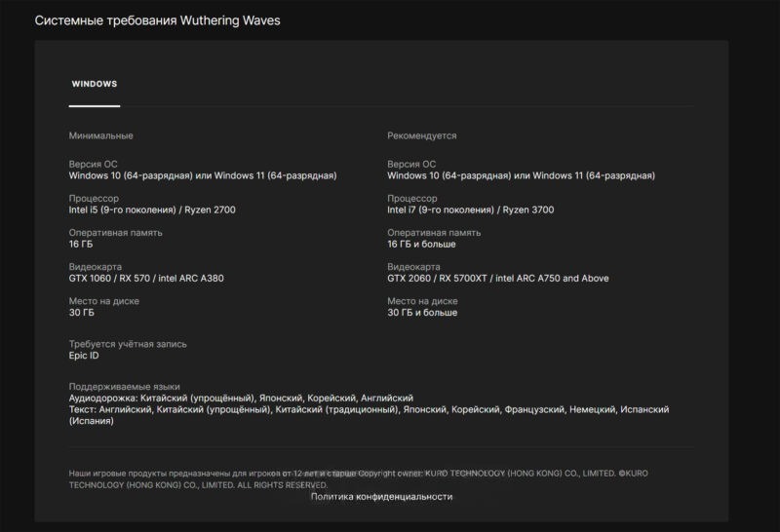780x532 pixels.
Task: Click the Поддерживаемые языки label
Action: coord(125,387)
